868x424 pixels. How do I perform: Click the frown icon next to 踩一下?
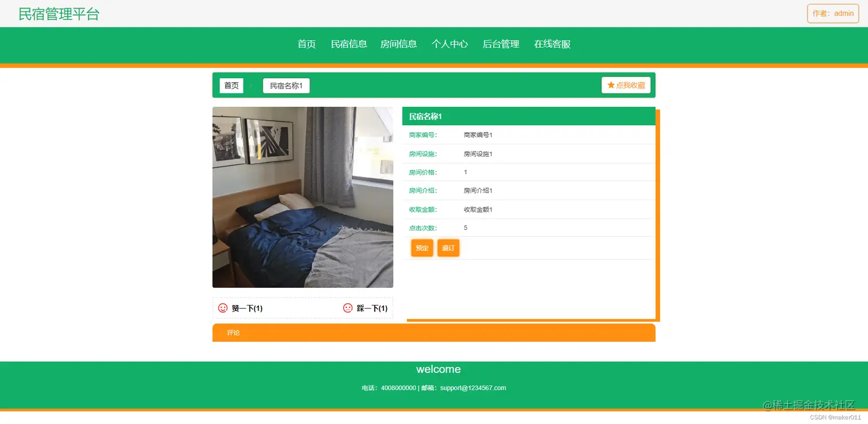[347, 308]
